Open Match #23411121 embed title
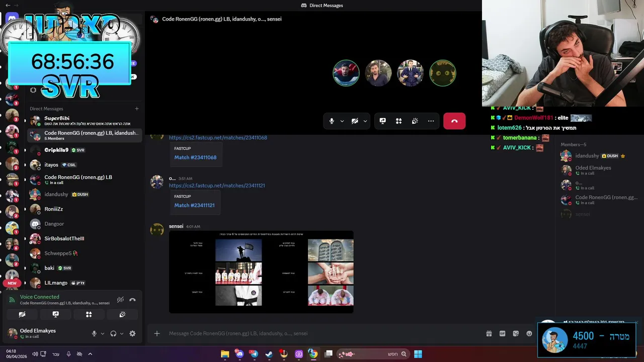Image resolution: width=644 pixels, height=362 pixels. [x=194, y=205]
